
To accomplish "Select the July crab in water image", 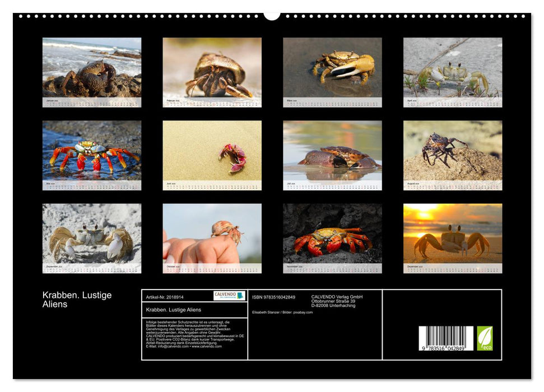I will point(333,151).
